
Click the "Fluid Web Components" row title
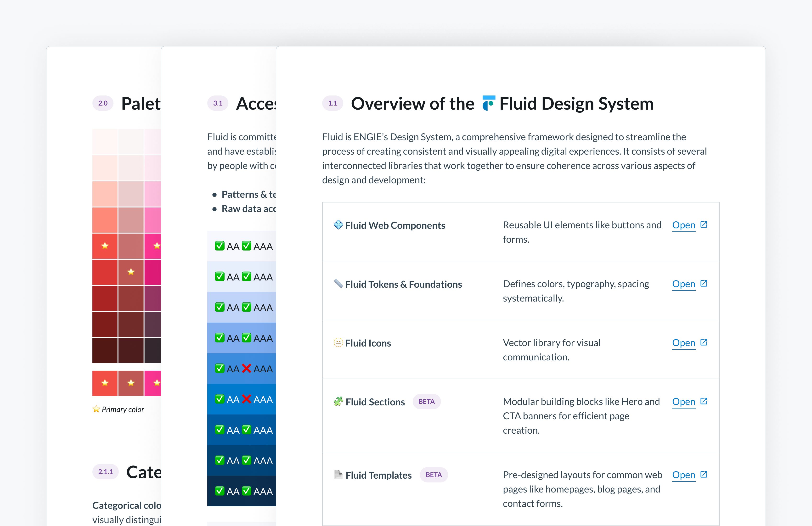395,225
